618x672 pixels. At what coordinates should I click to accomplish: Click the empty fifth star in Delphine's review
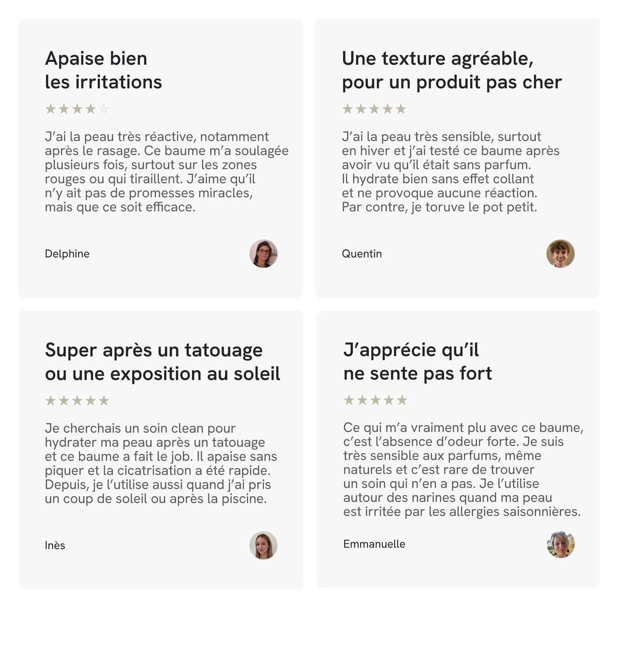click(104, 109)
